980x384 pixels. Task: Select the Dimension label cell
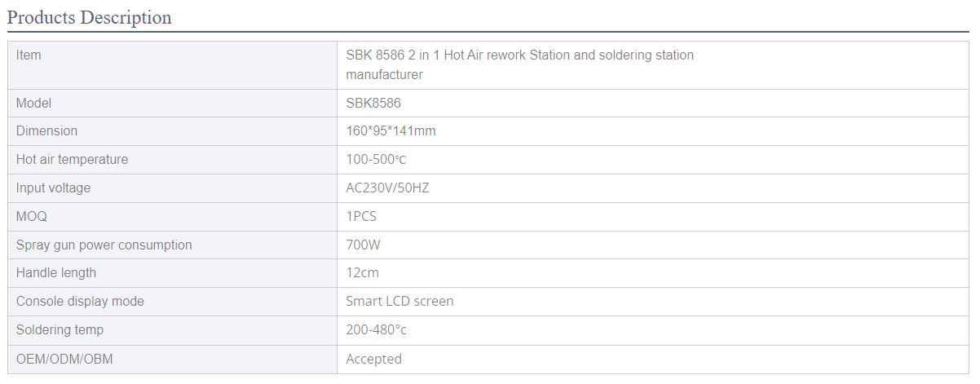[172, 131]
